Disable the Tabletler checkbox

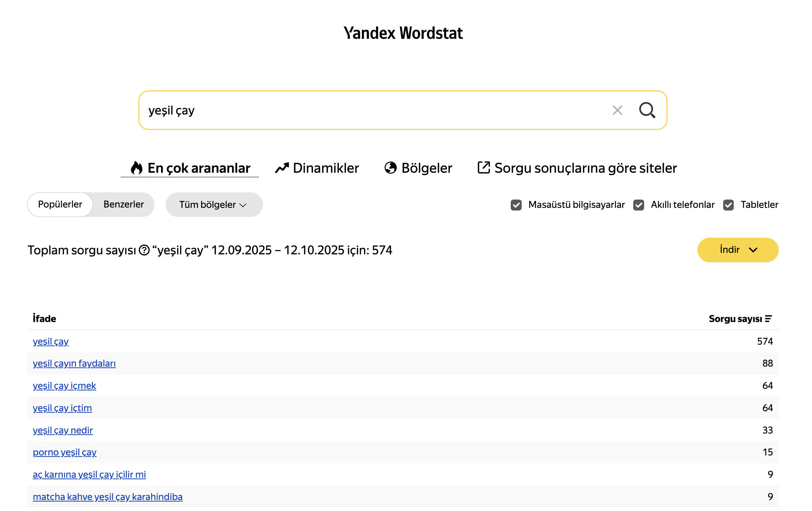tap(728, 205)
